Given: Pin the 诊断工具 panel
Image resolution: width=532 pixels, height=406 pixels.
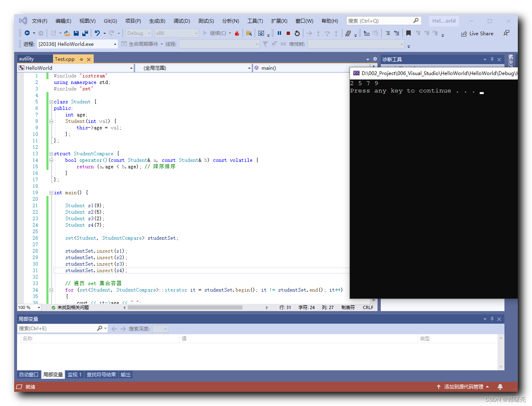Looking at the screenshot, I should pos(492,59).
